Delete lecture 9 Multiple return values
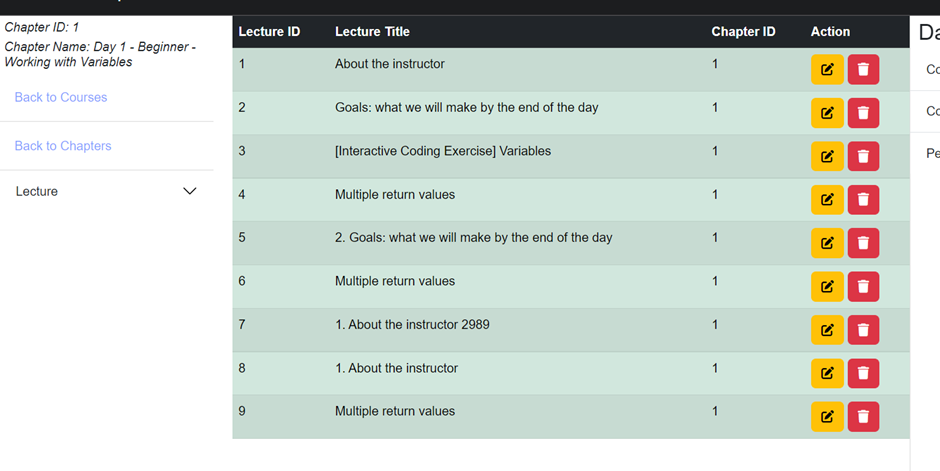Viewport: 940px width, 471px height. [x=863, y=417]
